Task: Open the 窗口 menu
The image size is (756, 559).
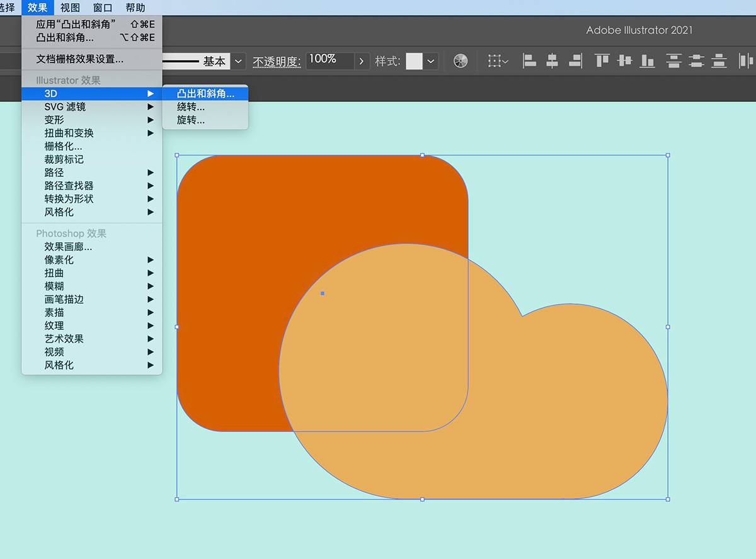Action: coord(103,8)
